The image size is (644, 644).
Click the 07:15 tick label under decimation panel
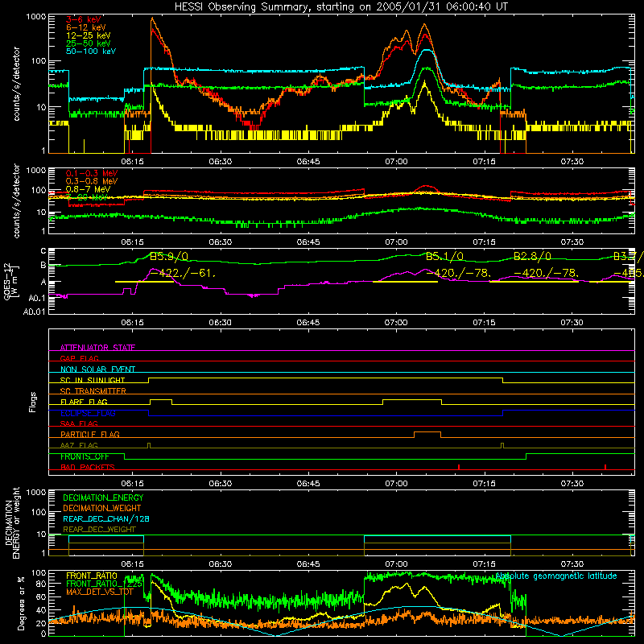(484, 564)
